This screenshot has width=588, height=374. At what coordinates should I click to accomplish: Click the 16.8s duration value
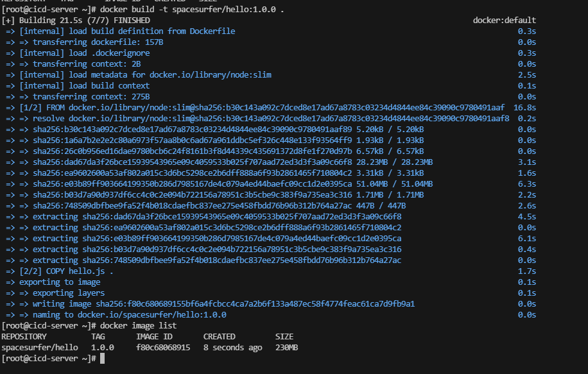point(524,107)
